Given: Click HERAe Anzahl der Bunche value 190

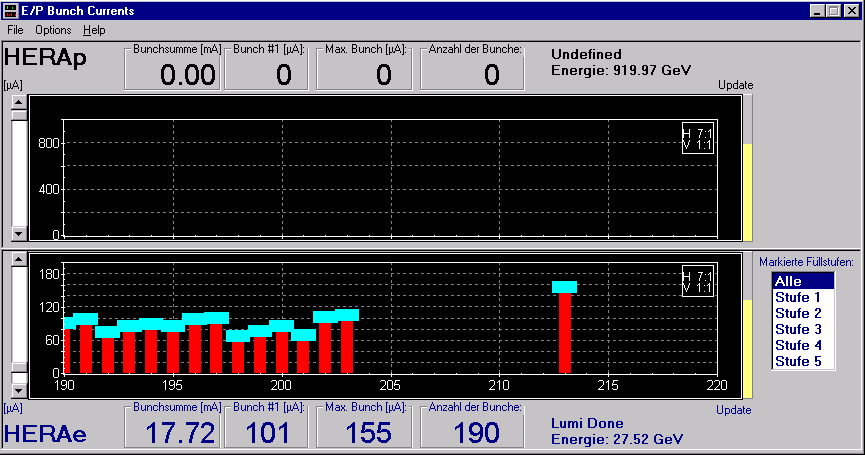Looking at the screenshot, I should coord(476,433).
